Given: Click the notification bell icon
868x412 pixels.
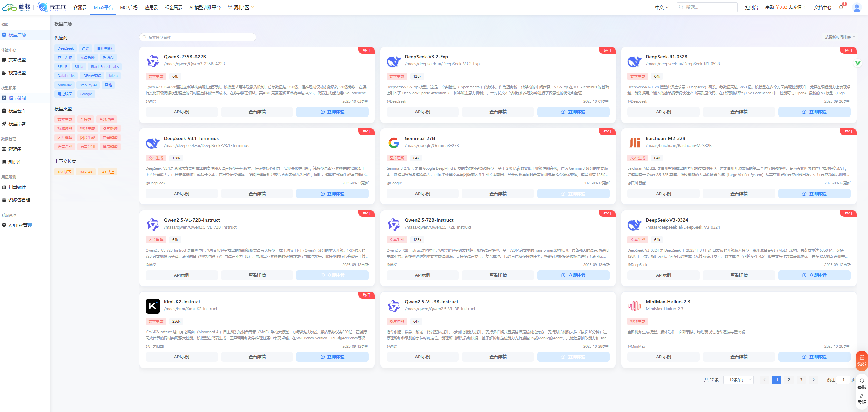Looking at the screenshot, I should click(841, 7).
